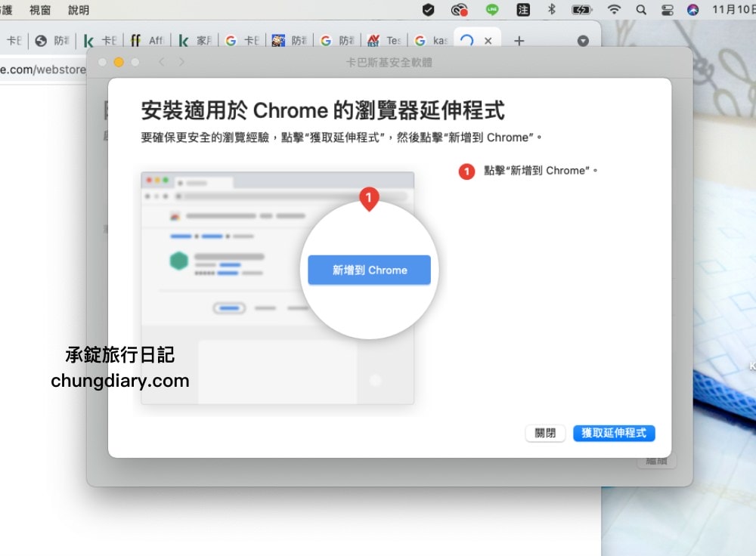Click the LINE icon in the menu bar
This screenshot has width=756, height=556.
(x=491, y=10)
